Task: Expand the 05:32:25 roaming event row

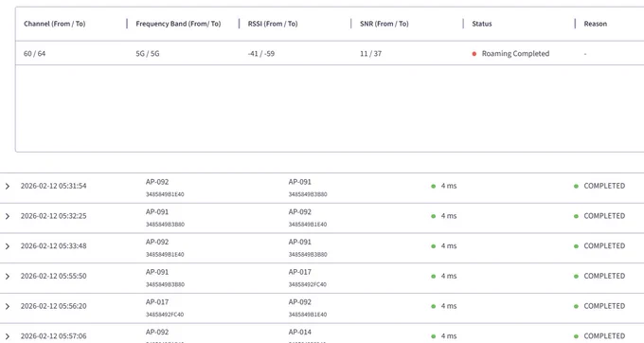Action: pyautogui.click(x=7, y=216)
